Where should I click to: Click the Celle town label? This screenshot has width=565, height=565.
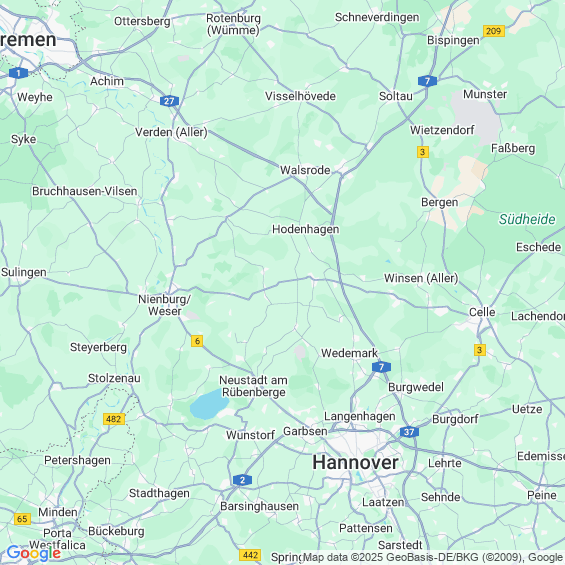pyautogui.click(x=482, y=312)
